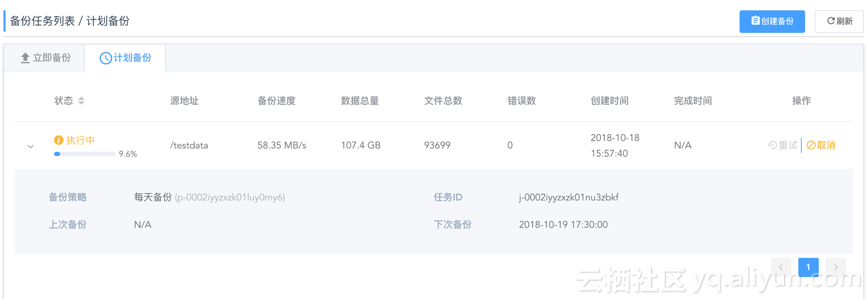This screenshot has height=299, width=868.
Task: Click the 每天备份 policy name
Action: tap(153, 197)
